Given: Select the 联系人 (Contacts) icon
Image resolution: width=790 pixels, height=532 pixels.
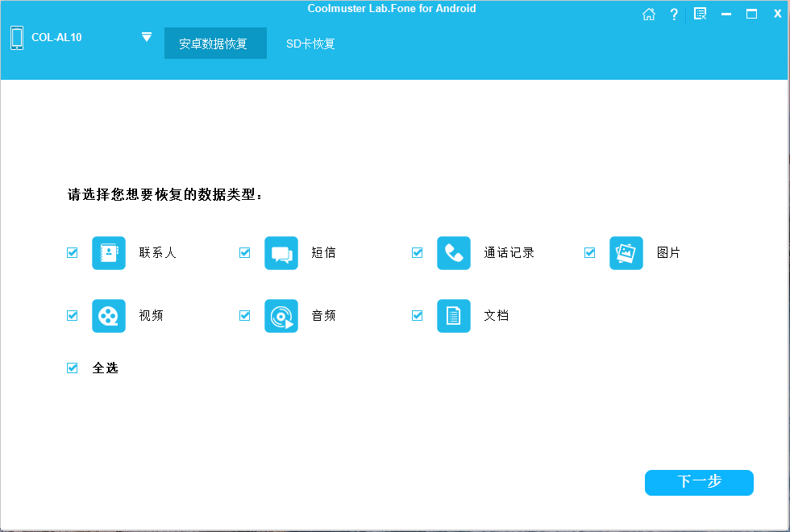Looking at the screenshot, I should click(x=109, y=252).
